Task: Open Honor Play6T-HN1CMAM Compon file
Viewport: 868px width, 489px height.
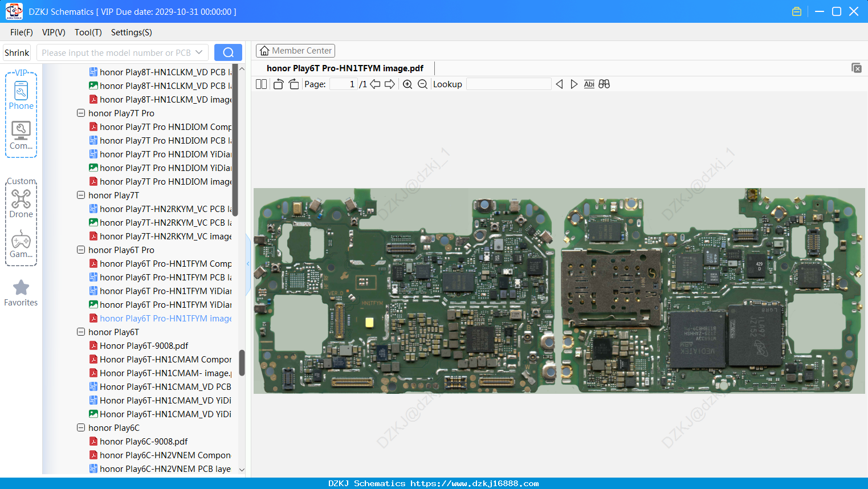Action: tap(160, 360)
